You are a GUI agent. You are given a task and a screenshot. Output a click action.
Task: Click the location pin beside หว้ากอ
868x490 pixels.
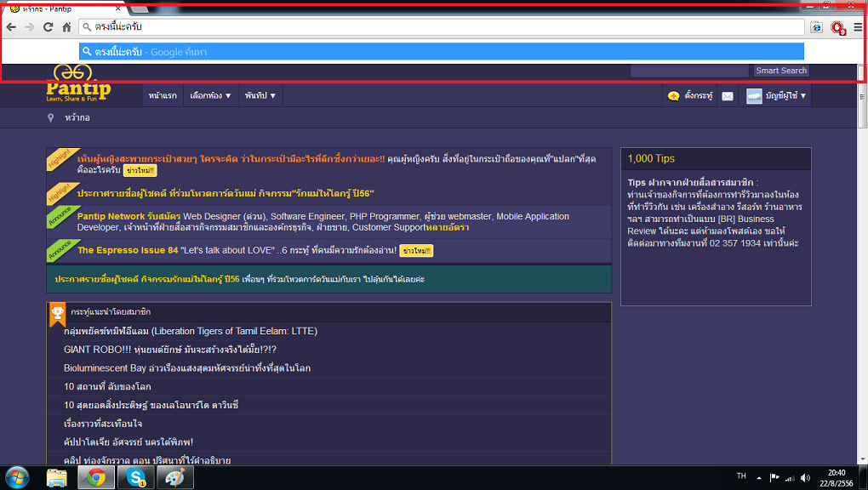[50, 118]
